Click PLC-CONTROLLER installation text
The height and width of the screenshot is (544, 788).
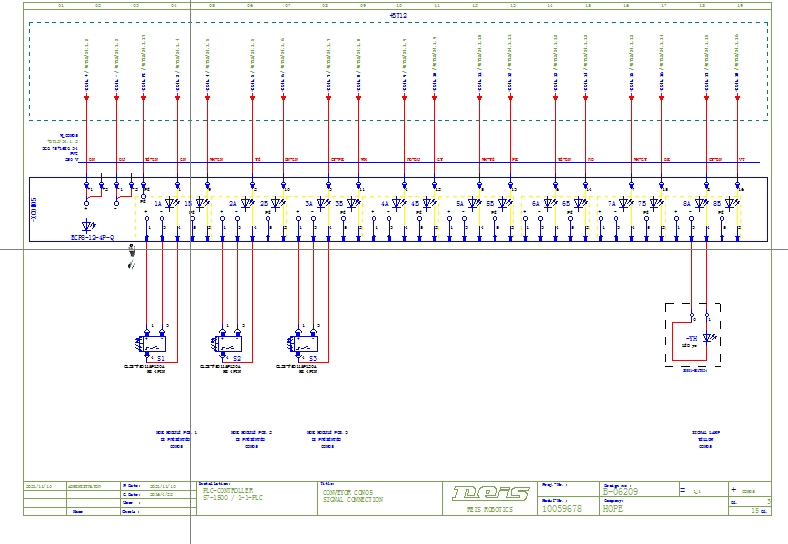[228, 491]
